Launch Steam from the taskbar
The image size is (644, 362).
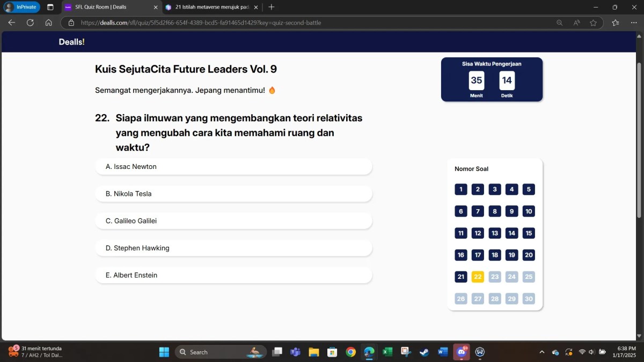click(x=423, y=352)
